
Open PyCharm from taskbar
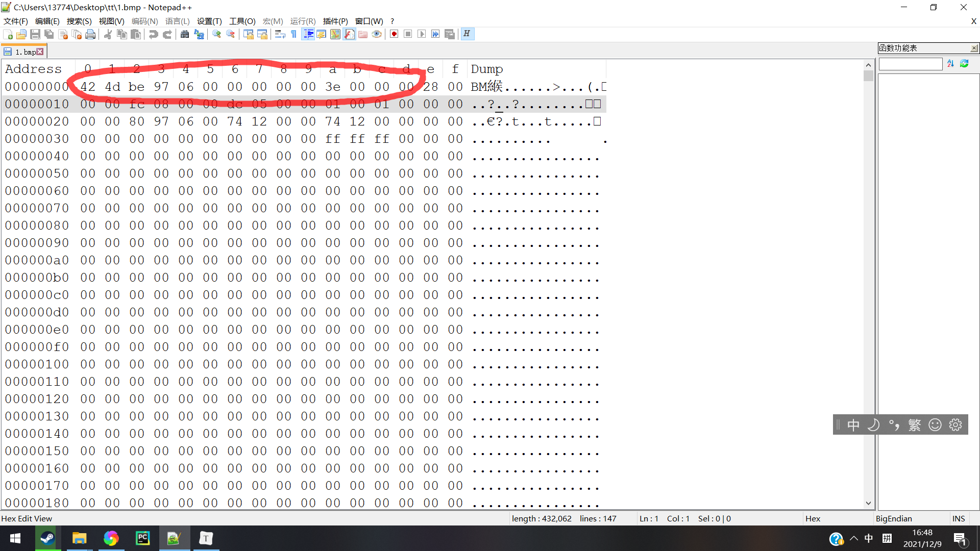click(x=142, y=538)
